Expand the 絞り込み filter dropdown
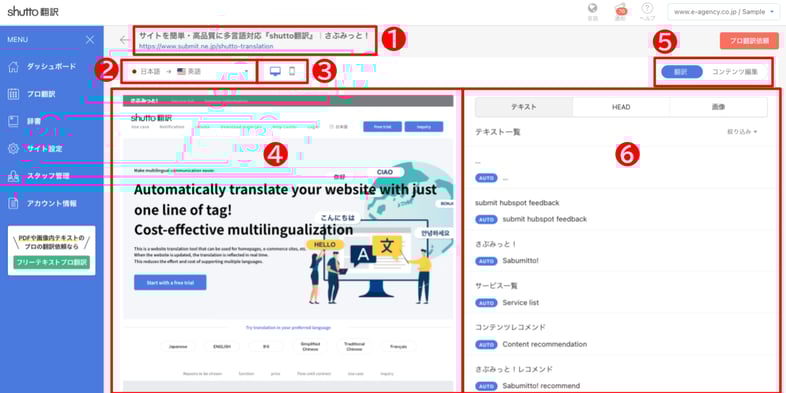 click(742, 132)
